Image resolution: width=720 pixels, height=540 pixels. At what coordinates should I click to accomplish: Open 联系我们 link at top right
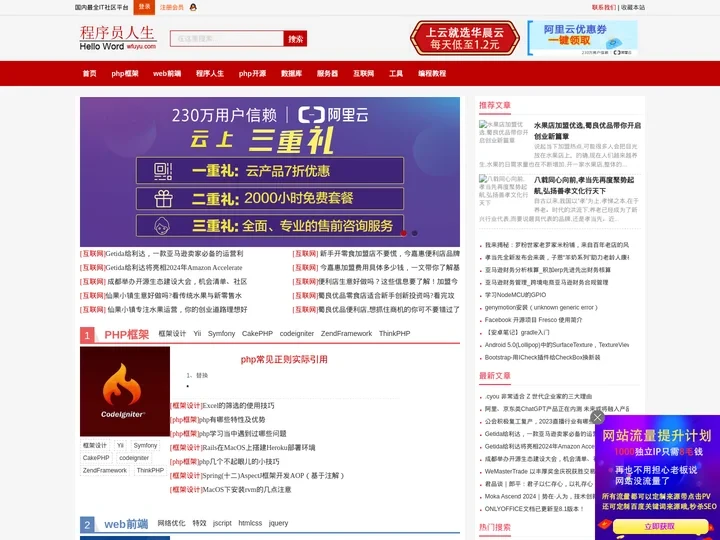coord(604,7)
